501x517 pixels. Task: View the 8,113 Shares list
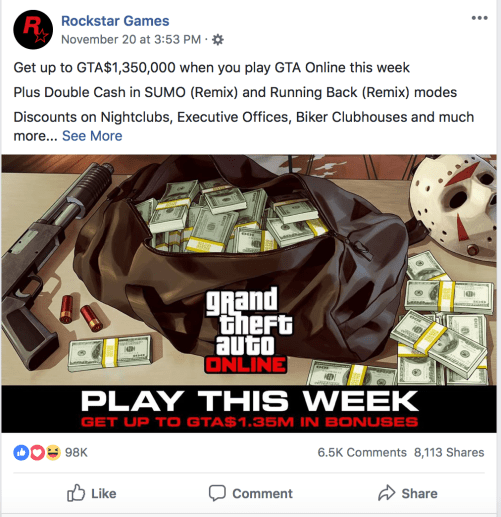449,453
